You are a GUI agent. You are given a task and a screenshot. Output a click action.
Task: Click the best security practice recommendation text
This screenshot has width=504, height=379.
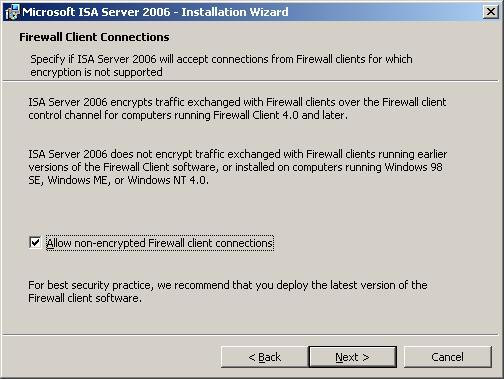tap(228, 291)
